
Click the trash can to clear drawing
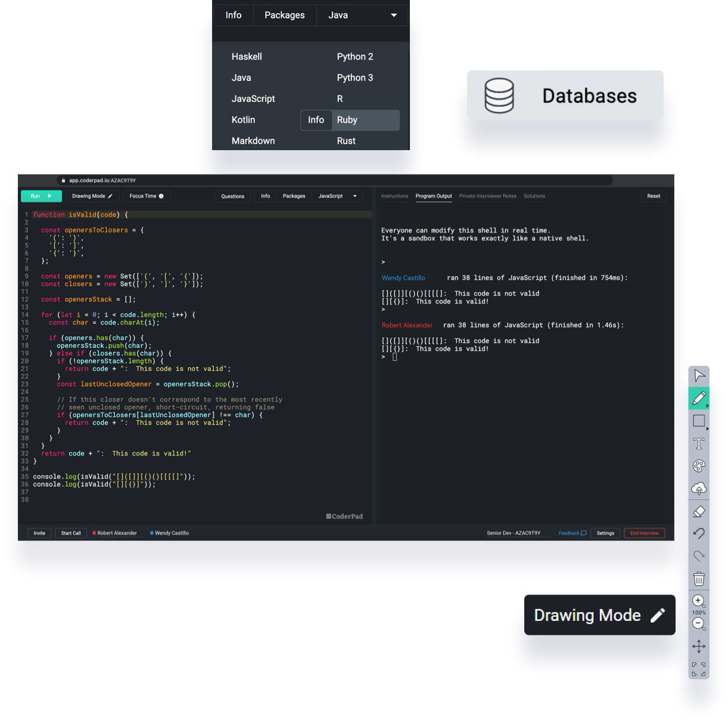(699, 579)
